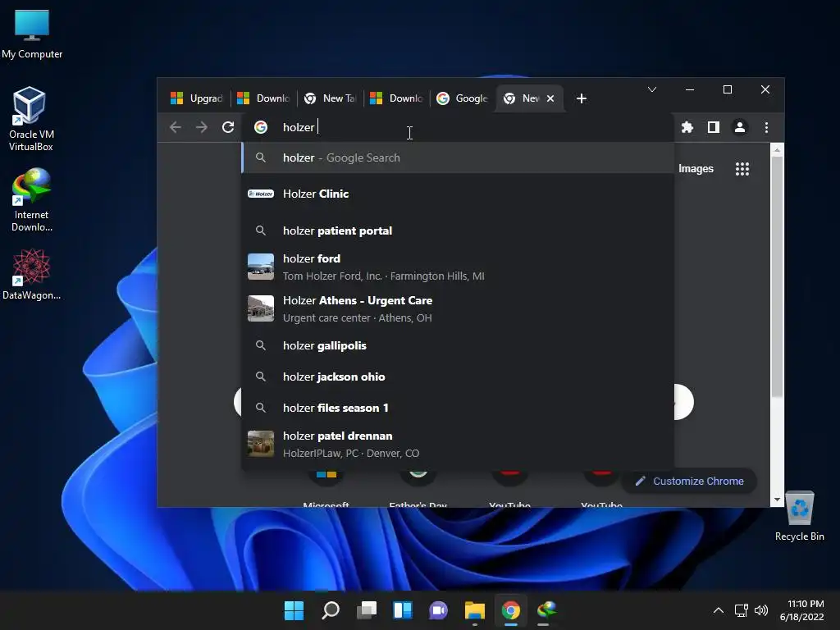Screen dimensions: 840x630
Task: Open My Computer desktop icon
Action: pyautogui.click(x=32, y=34)
